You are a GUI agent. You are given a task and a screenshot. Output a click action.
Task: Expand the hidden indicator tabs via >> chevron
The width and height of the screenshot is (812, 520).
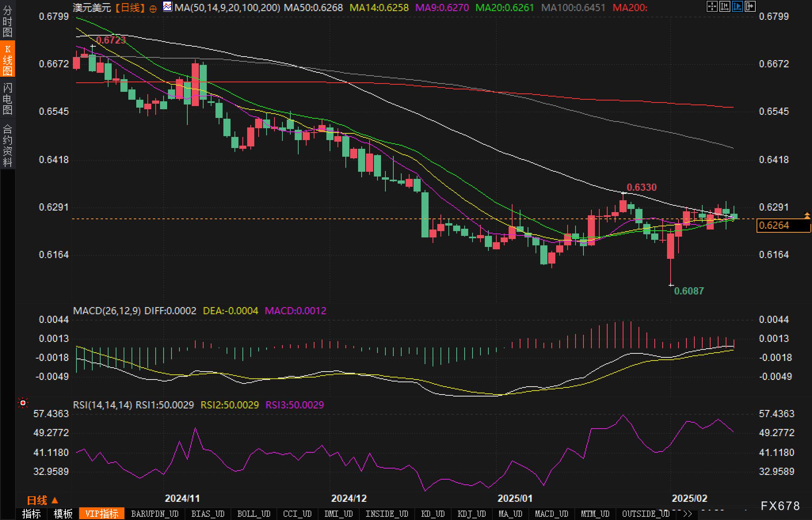click(x=688, y=513)
